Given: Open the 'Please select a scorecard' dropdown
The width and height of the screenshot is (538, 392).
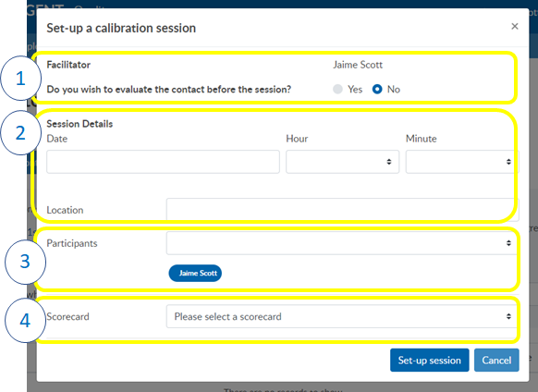Looking at the screenshot, I should coord(342,316).
